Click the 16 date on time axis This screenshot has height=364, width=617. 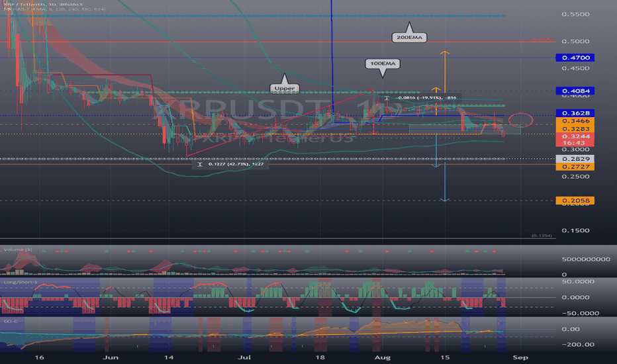coord(39,357)
